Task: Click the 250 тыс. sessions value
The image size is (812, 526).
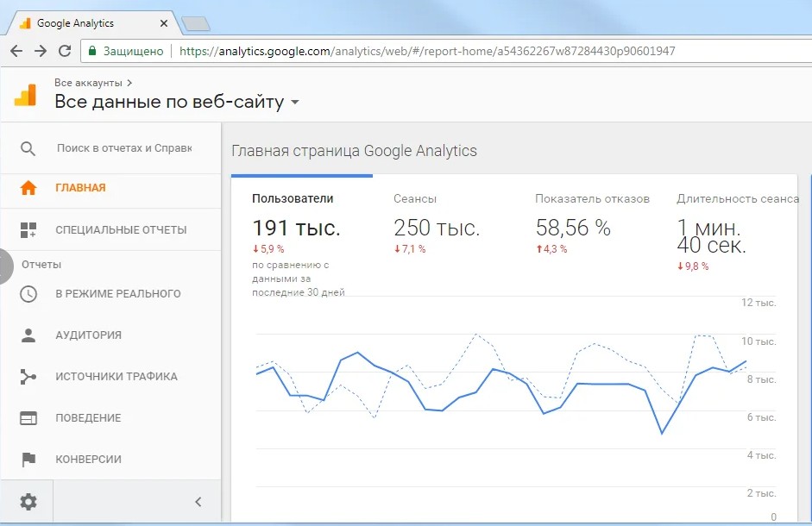Action: click(x=437, y=228)
